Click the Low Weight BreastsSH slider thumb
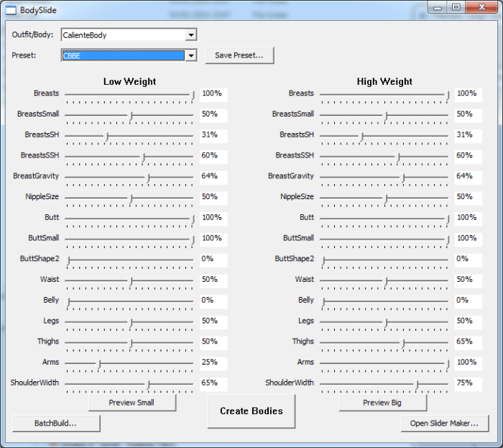This screenshot has height=448, width=503. (106, 137)
